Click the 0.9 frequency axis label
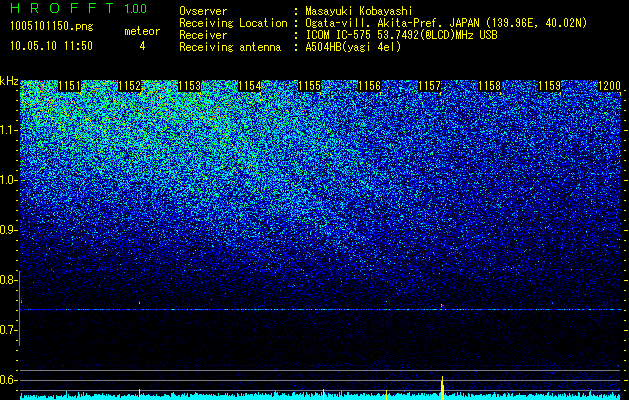Screen dimensions: 629x400 [x=8, y=230]
